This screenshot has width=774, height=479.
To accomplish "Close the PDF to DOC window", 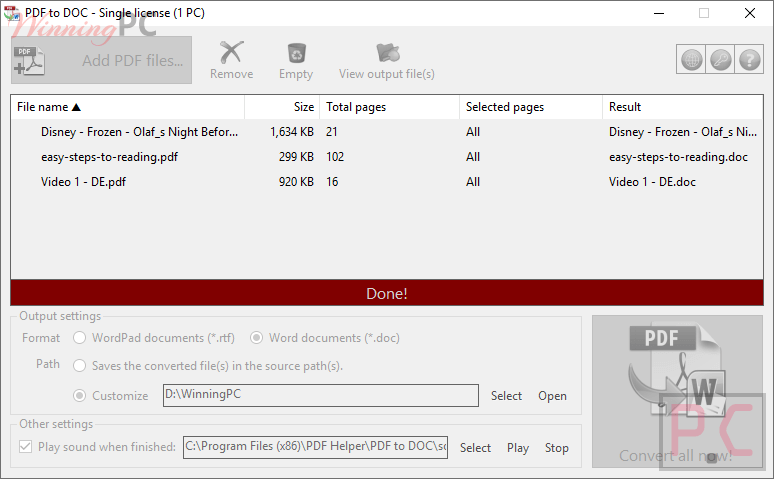I will [750, 13].
